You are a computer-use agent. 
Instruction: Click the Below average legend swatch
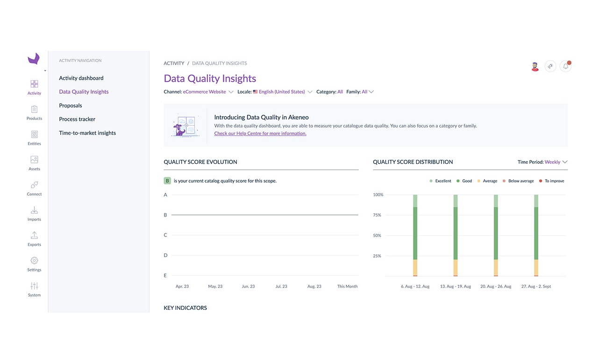504,181
